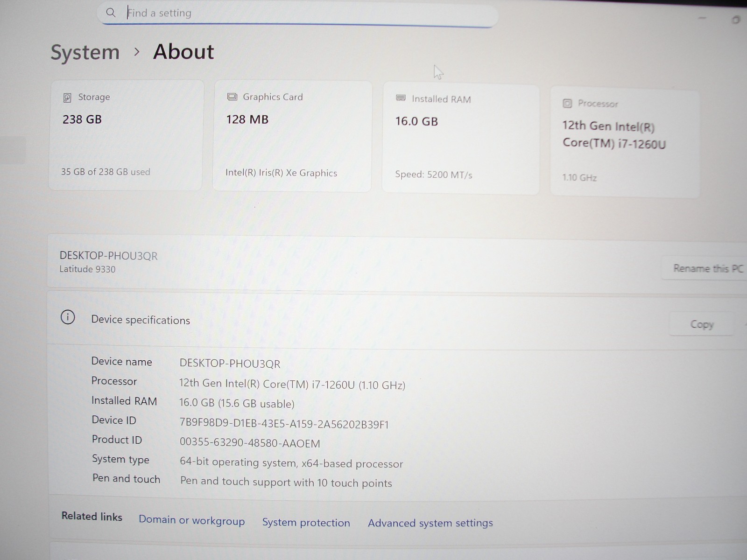
Task: Minimize the Settings window
Action: click(x=702, y=18)
